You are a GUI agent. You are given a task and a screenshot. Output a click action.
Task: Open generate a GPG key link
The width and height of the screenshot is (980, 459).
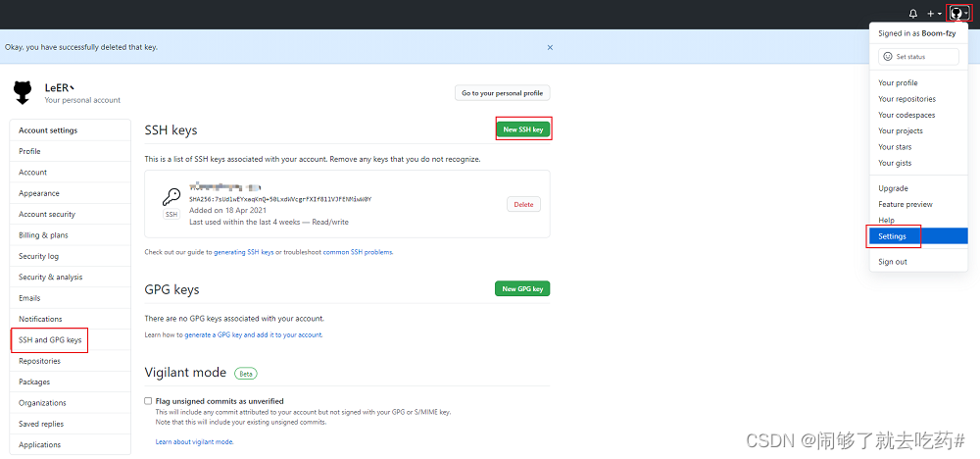coord(253,334)
